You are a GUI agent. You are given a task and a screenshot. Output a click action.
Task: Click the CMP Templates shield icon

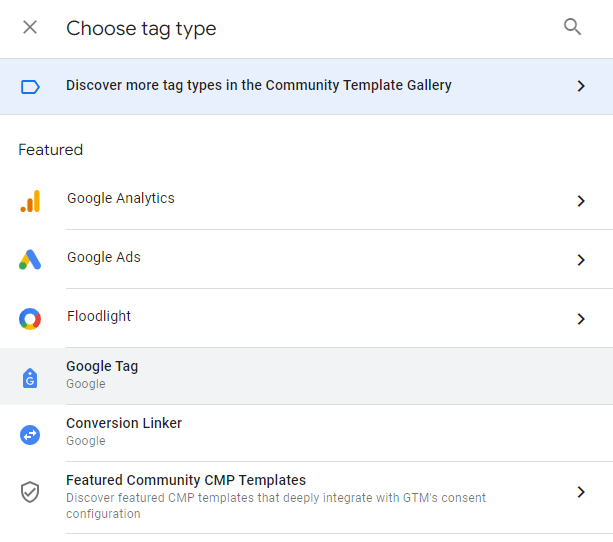point(30,493)
